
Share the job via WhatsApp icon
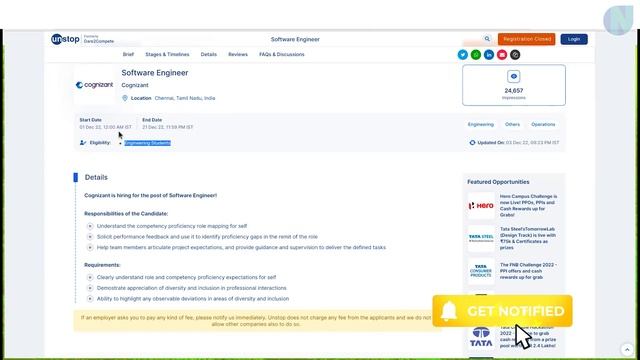click(x=476, y=55)
